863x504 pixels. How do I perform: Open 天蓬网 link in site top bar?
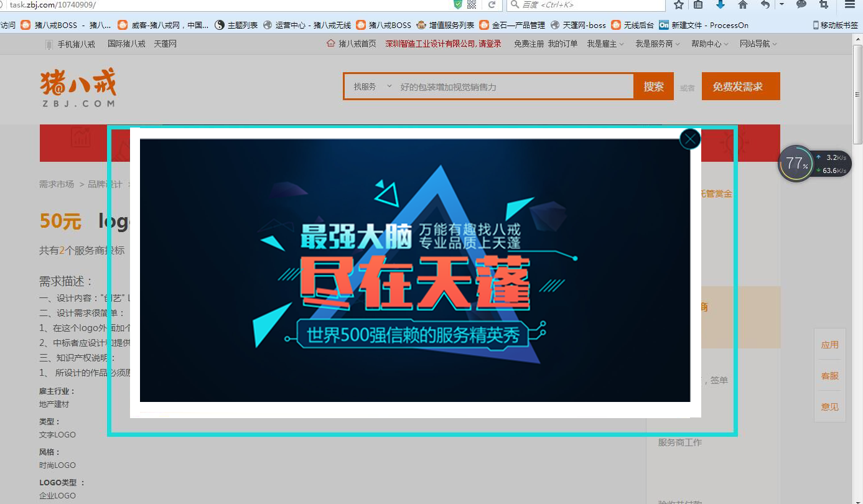point(165,44)
